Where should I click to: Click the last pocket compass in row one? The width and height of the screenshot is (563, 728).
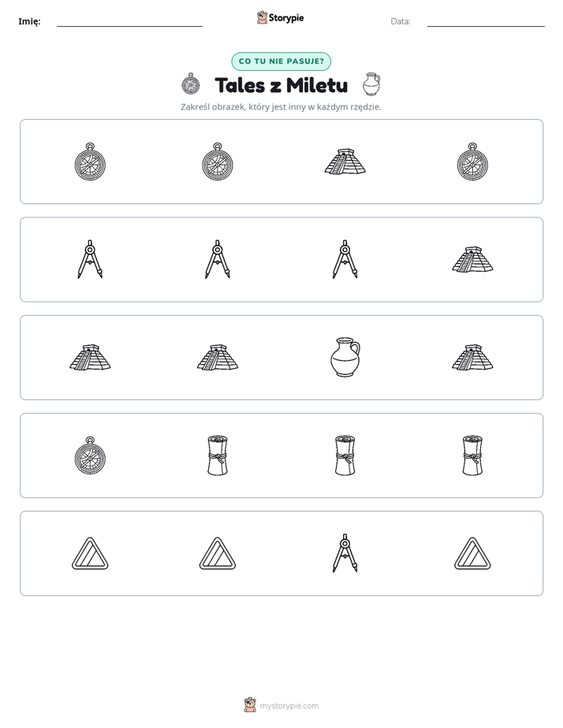(472, 162)
